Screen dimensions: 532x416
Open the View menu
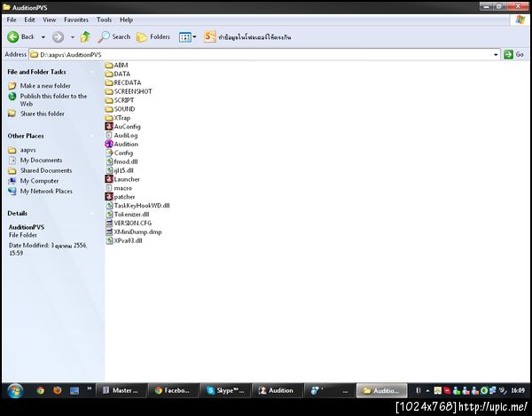[49, 20]
